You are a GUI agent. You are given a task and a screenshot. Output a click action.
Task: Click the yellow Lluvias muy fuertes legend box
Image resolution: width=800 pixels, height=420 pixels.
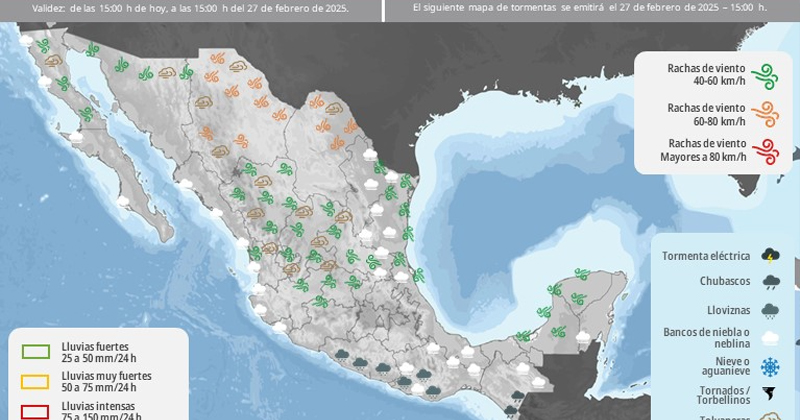(37, 380)
